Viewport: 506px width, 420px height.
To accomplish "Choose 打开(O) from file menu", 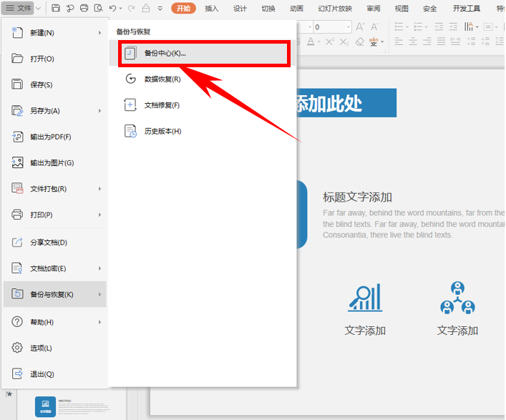I will point(55,59).
